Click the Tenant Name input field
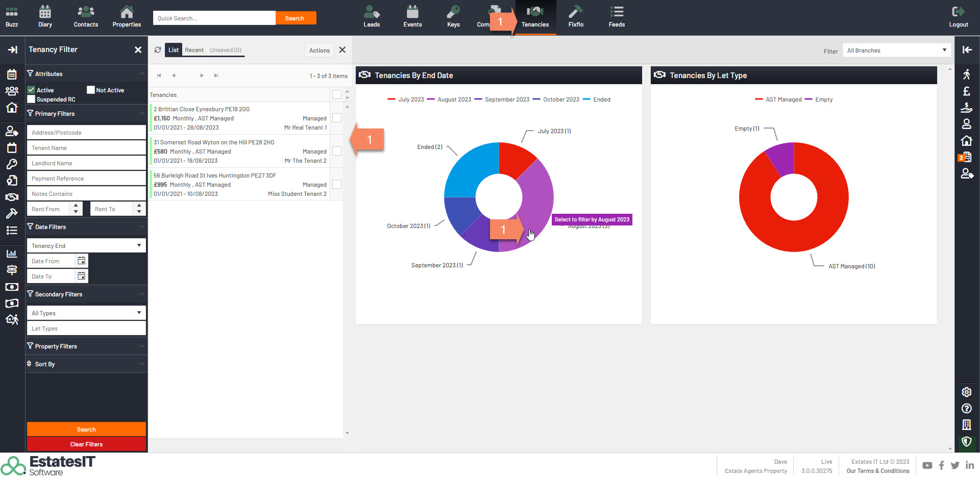 (86, 148)
